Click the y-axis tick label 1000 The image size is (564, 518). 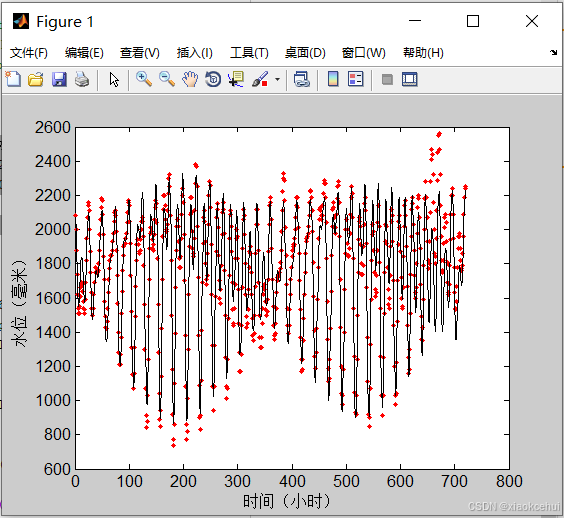(53, 400)
